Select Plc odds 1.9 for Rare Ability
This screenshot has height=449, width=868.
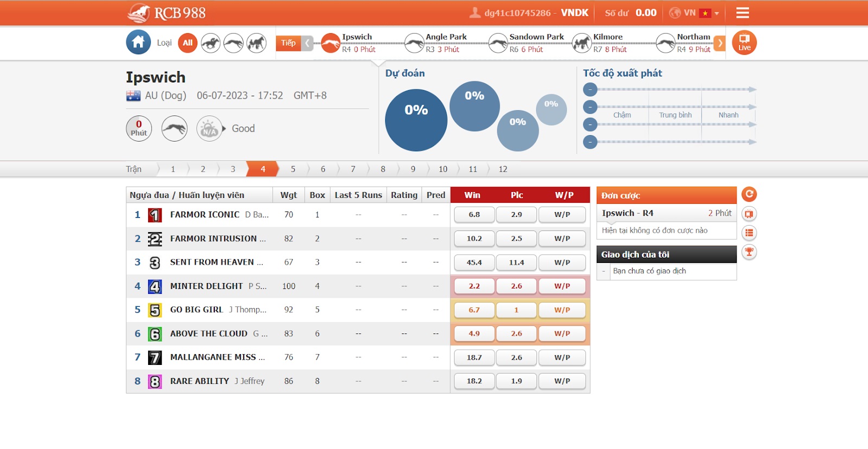coord(516,381)
